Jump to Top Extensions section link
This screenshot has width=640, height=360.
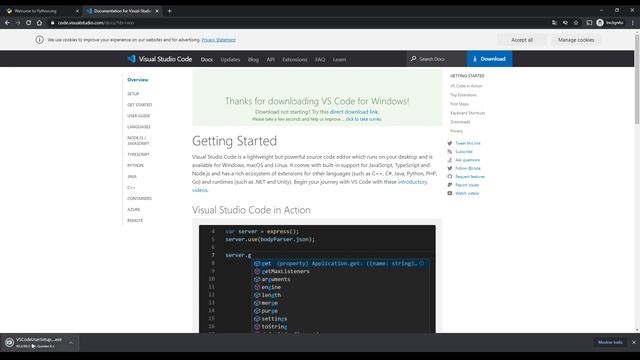463,95
